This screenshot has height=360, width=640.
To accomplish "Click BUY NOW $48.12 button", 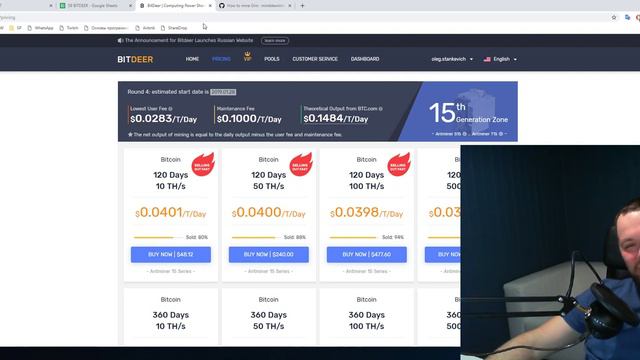I will (171, 254).
